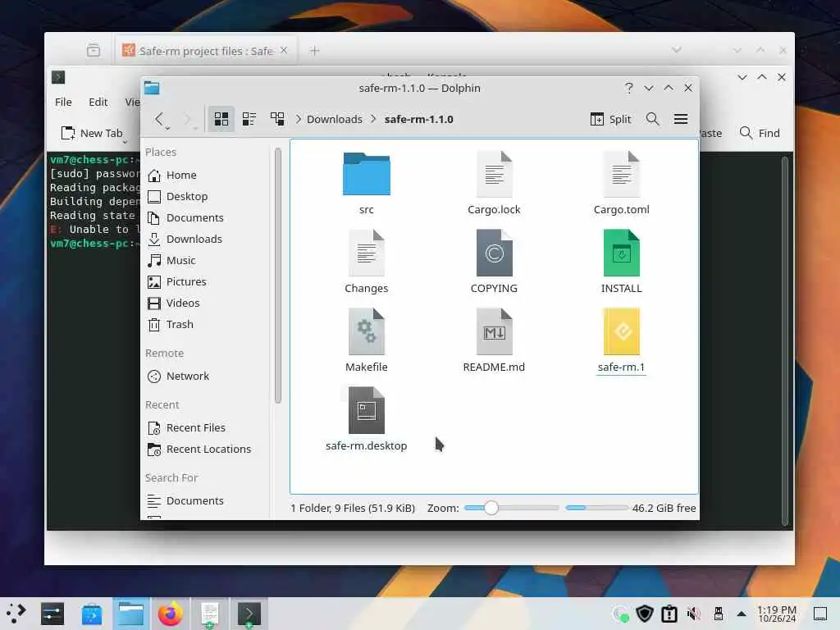The height and width of the screenshot is (630, 840).
Task: Click the Split view button
Action: [x=610, y=119]
